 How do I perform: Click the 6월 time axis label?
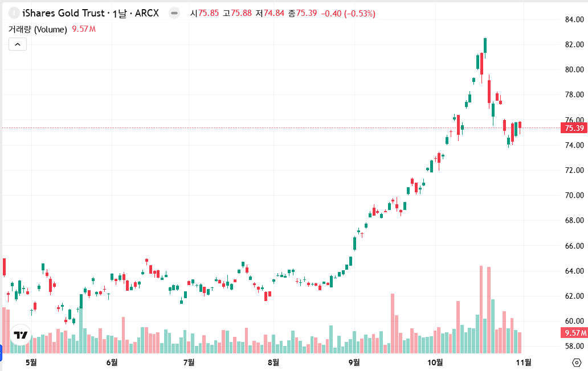coord(112,362)
